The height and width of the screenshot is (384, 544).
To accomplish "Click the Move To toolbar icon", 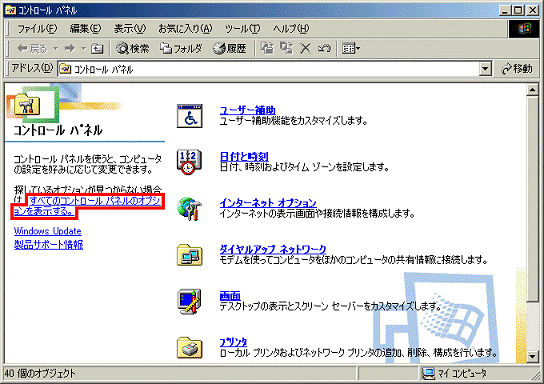I will 267,48.
